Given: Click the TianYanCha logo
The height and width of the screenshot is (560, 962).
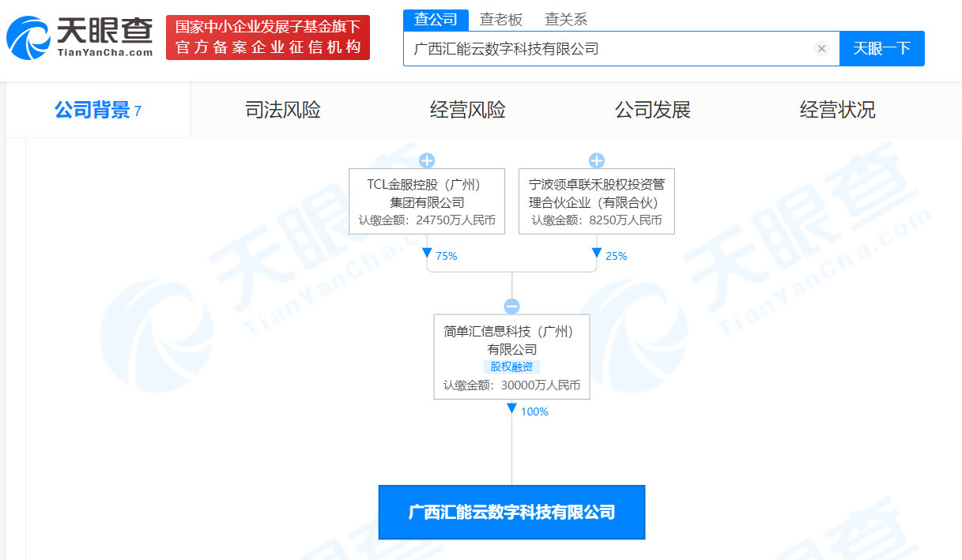Looking at the screenshot, I should (x=80, y=37).
